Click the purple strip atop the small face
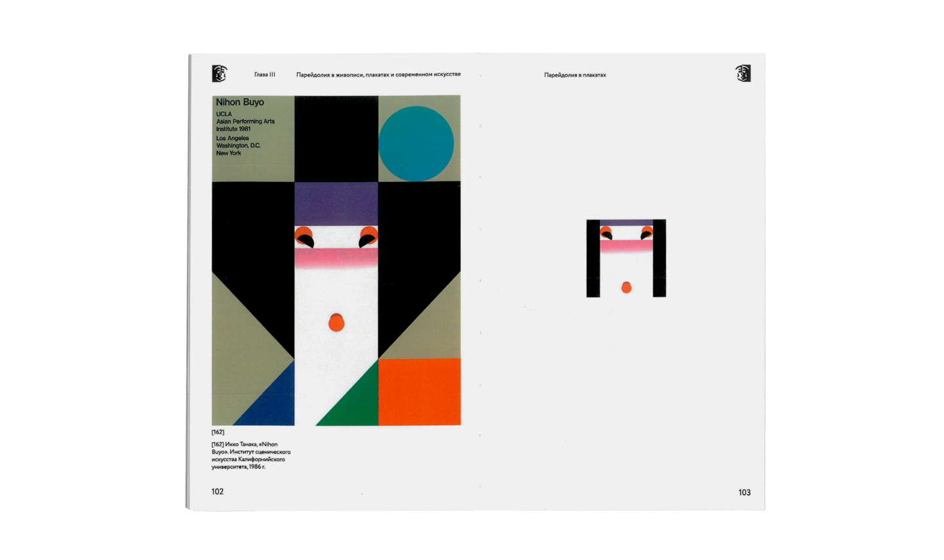The image size is (944, 560). (x=627, y=223)
